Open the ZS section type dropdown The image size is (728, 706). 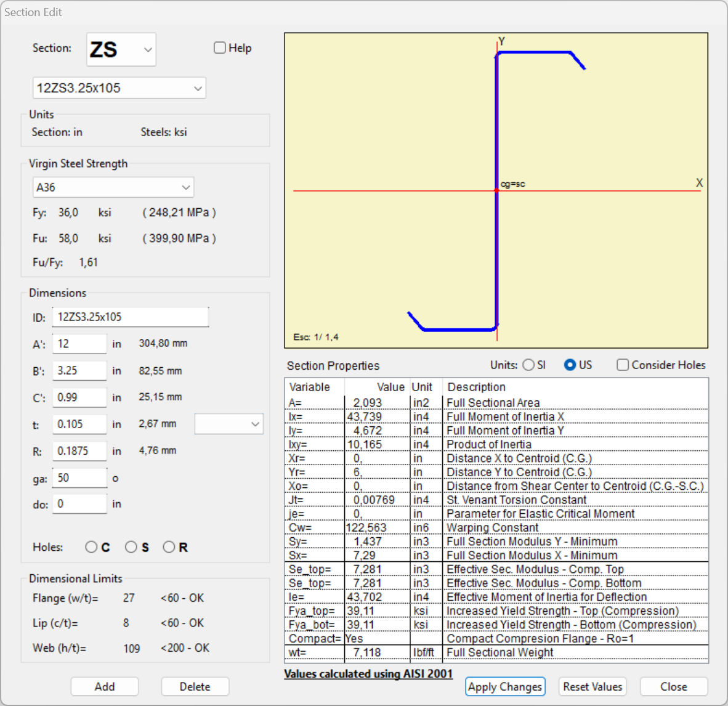pos(121,49)
